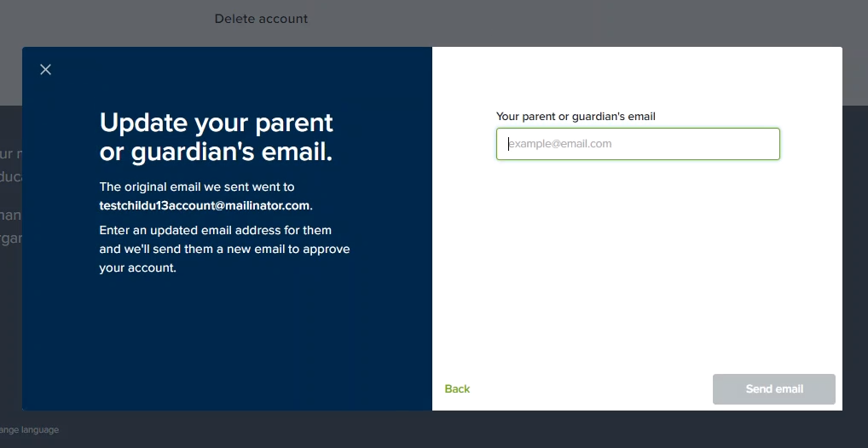Click the dark backdrop below the dialog
This screenshot has height=448, width=868.
[x=426, y=429]
